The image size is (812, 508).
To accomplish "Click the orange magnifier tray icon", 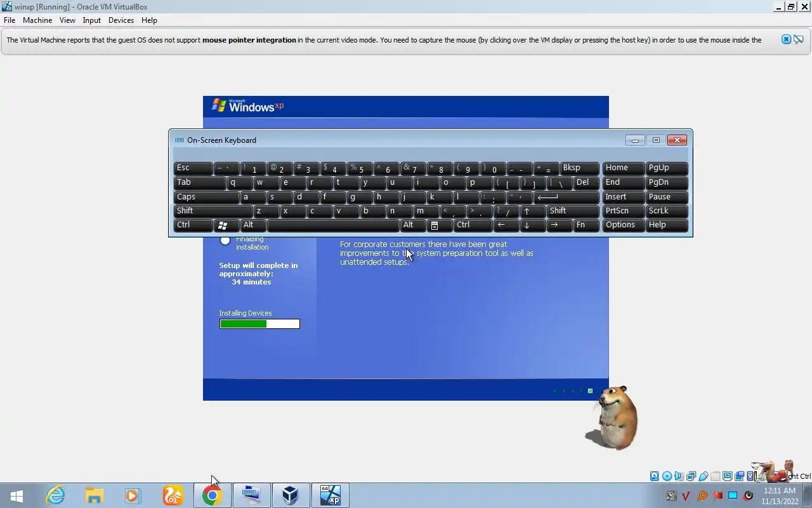I will [x=702, y=495].
